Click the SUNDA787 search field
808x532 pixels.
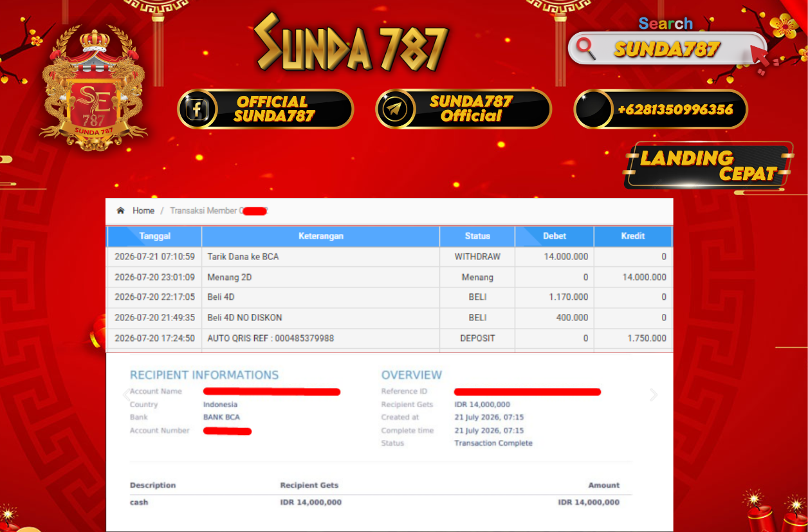coord(667,49)
